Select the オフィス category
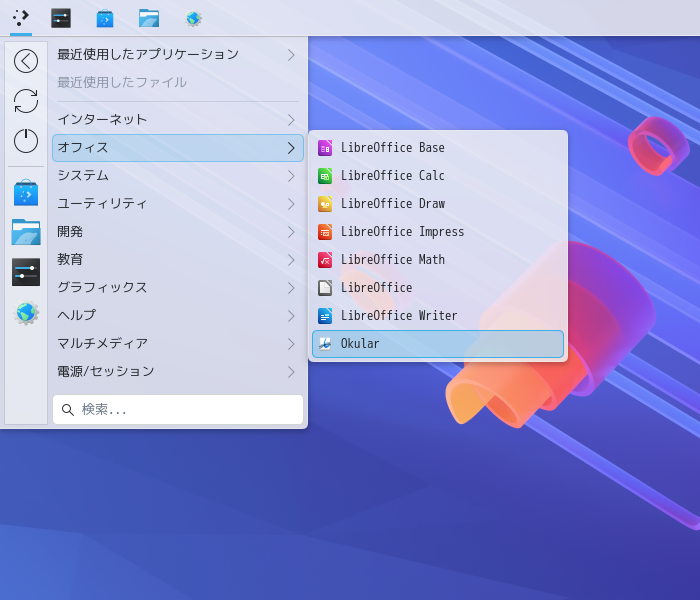This screenshot has height=600, width=700. pyautogui.click(x=178, y=148)
